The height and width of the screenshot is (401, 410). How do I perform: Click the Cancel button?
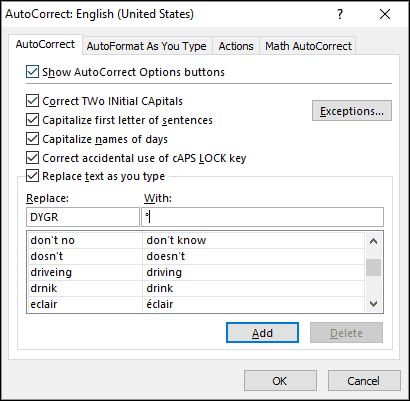[364, 381]
